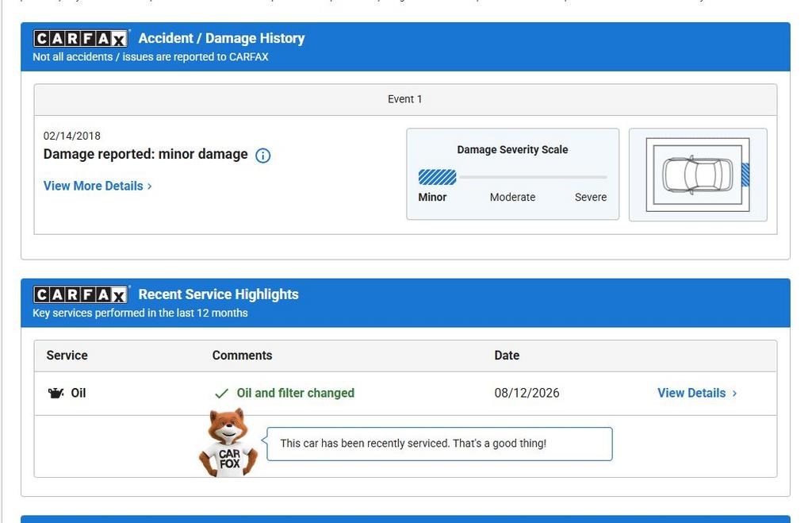812x523 pixels.
Task: Click the oil can icon in Service row
Action: pyautogui.click(x=56, y=393)
